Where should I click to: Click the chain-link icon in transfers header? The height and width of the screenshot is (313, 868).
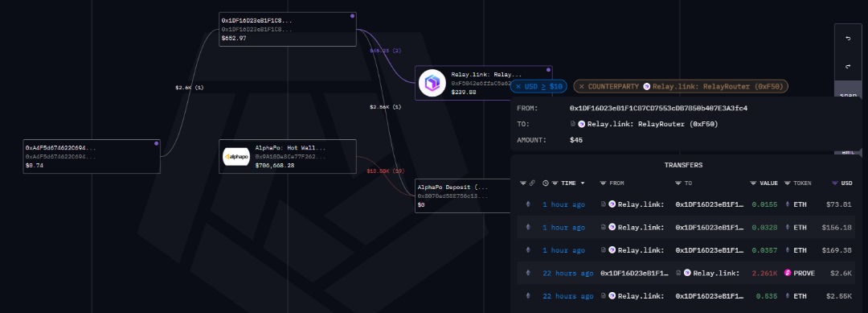click(532, 183)
